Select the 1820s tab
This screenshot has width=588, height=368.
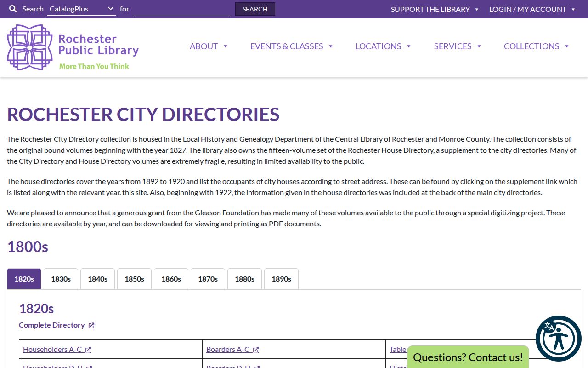point(24,279)
